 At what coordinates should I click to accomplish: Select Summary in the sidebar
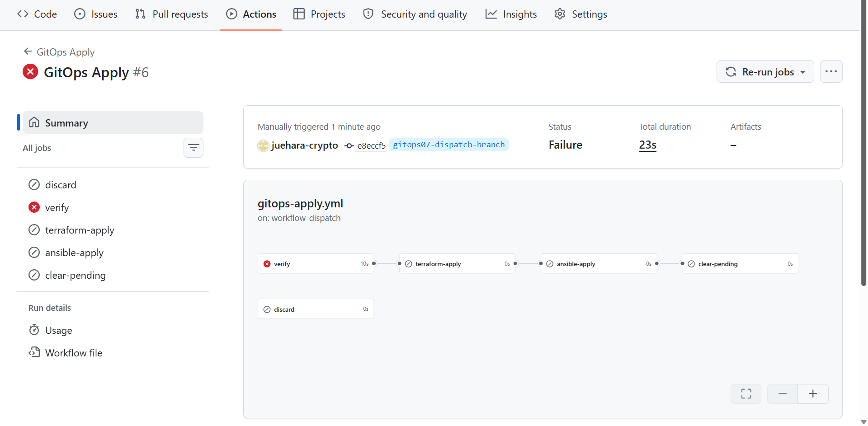point(113,122)
